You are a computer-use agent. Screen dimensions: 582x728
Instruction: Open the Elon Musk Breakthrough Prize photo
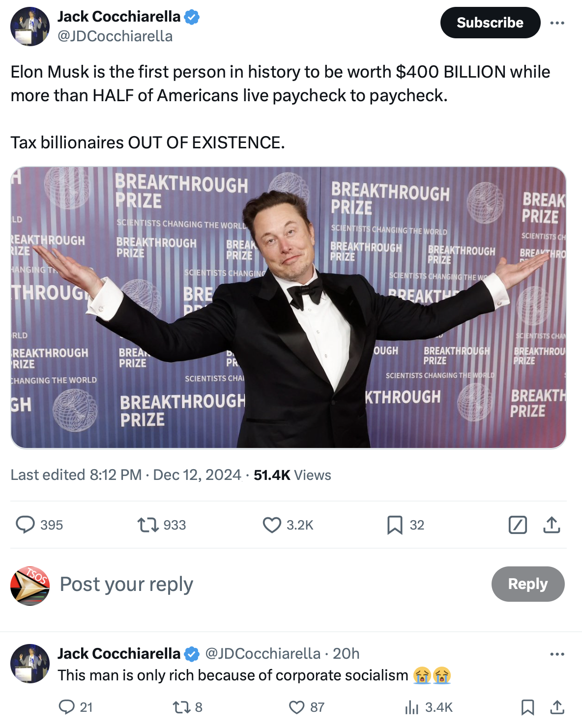pos(289,308)
